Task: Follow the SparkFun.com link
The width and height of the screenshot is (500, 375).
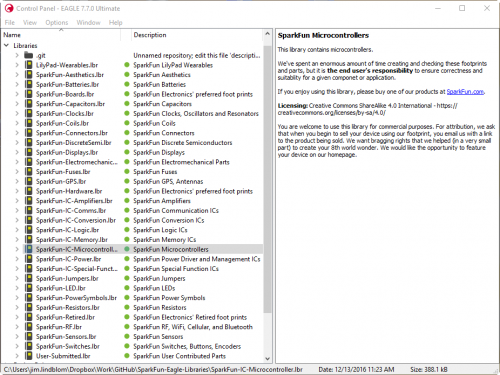Action: 465,92
